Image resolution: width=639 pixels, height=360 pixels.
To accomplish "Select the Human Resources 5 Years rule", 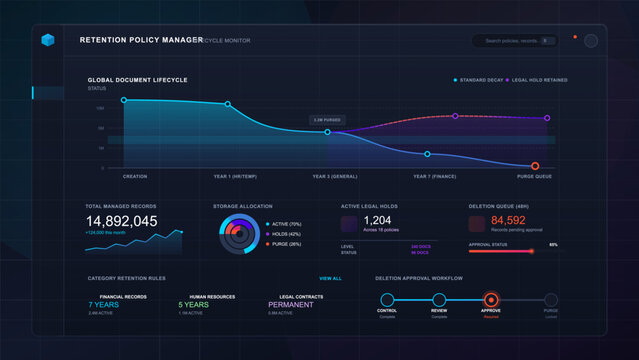I will (207, 305).
